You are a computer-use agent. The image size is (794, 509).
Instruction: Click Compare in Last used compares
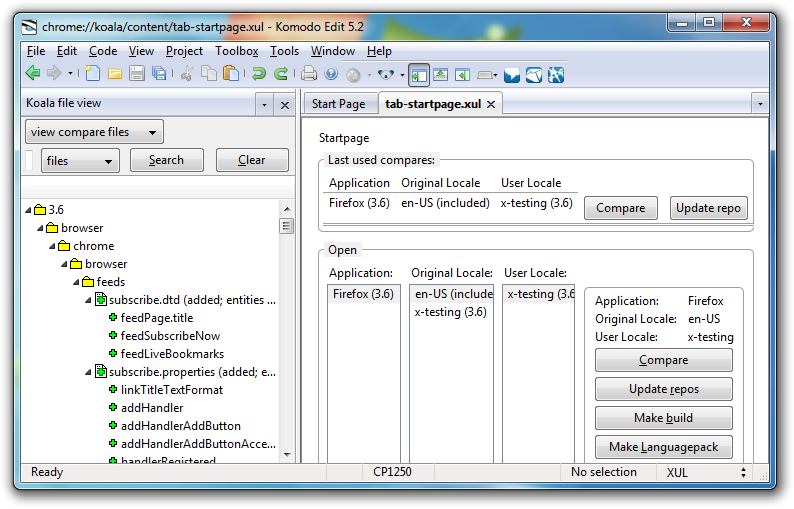coord(621,208)
